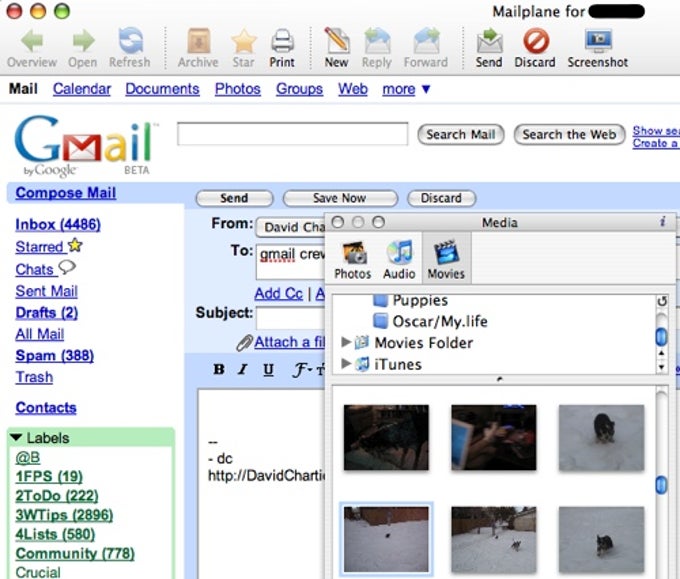The image size is (680, 579).
Task: Click the info icon in the Media title bar
Action: click(x=662, y=222)
